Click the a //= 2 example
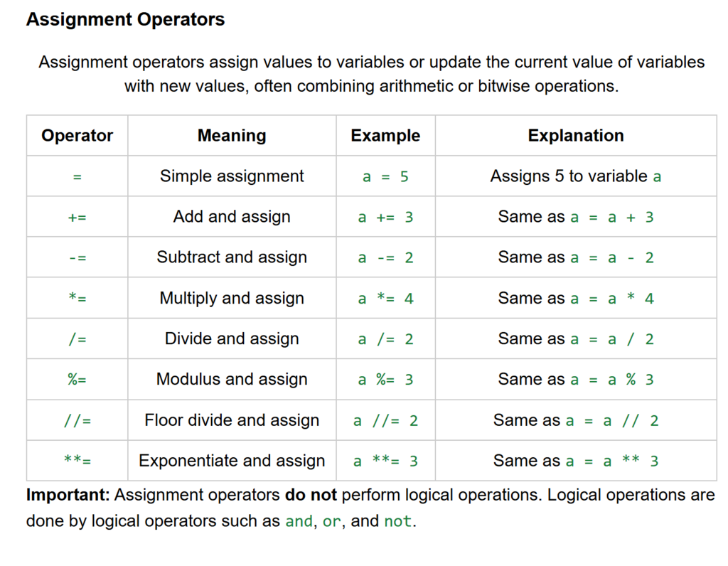728x566 pixels. click(385, 421)
